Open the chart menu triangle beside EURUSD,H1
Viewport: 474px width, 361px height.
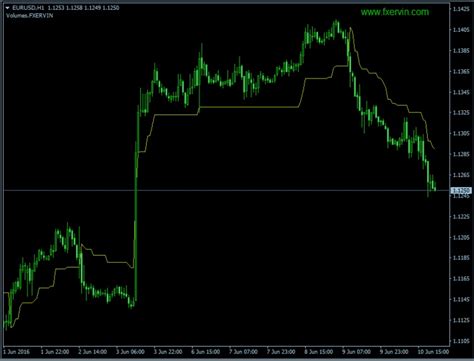click(x=7, y=8)
